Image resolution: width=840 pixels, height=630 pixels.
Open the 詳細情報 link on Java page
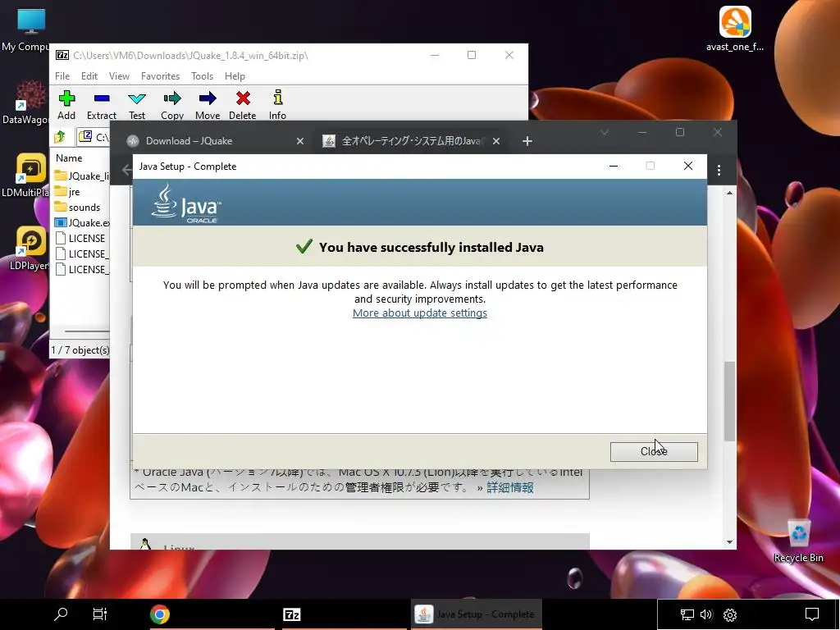(510, 487)
